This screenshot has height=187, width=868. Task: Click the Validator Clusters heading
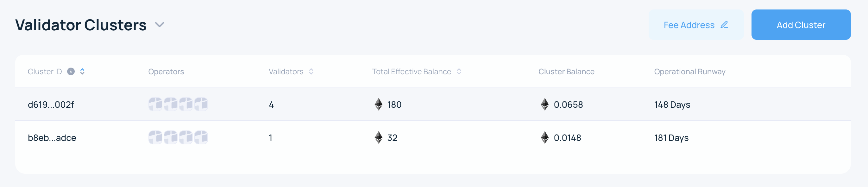[81, 25]
